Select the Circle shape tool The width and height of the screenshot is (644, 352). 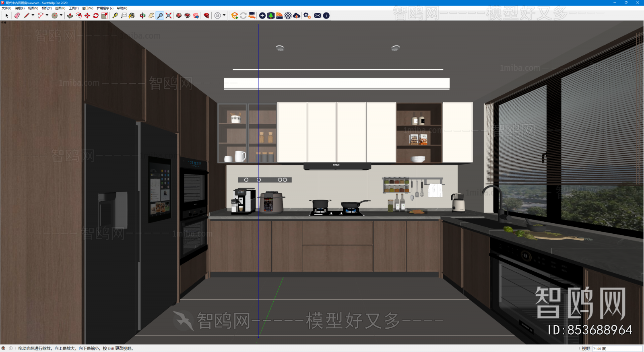coord(55,16)
